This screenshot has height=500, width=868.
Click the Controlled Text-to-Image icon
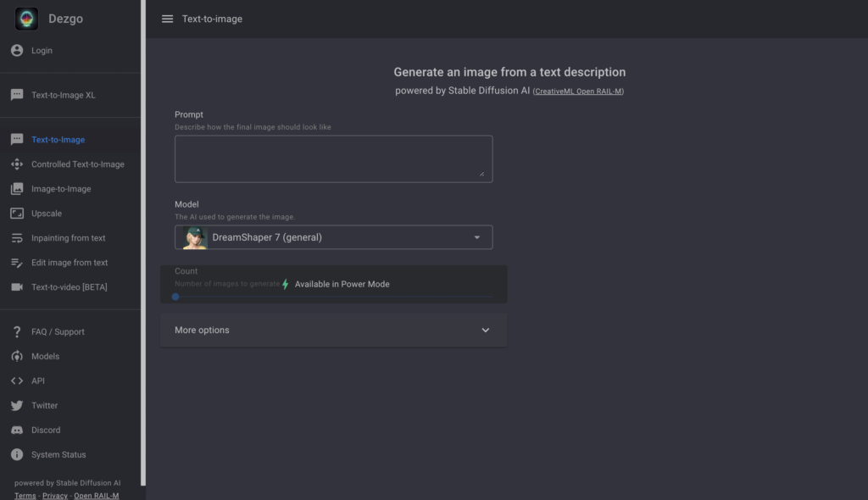click(17, 164)
